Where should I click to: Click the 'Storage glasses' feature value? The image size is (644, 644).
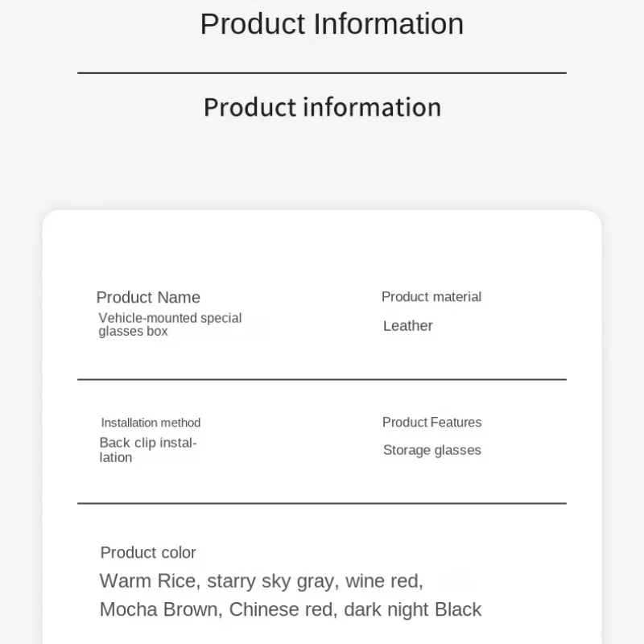pyautogui.click(x=432, y=450)
